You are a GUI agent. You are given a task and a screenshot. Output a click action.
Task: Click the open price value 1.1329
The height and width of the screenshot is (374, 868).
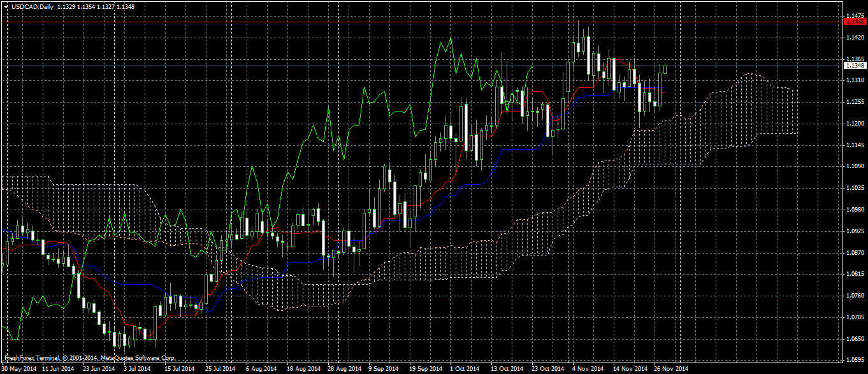tap(66, 6)
